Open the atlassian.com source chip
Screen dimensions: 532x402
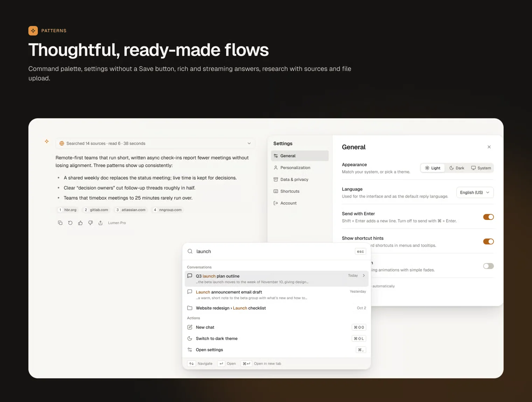click(x=131, y=210)
